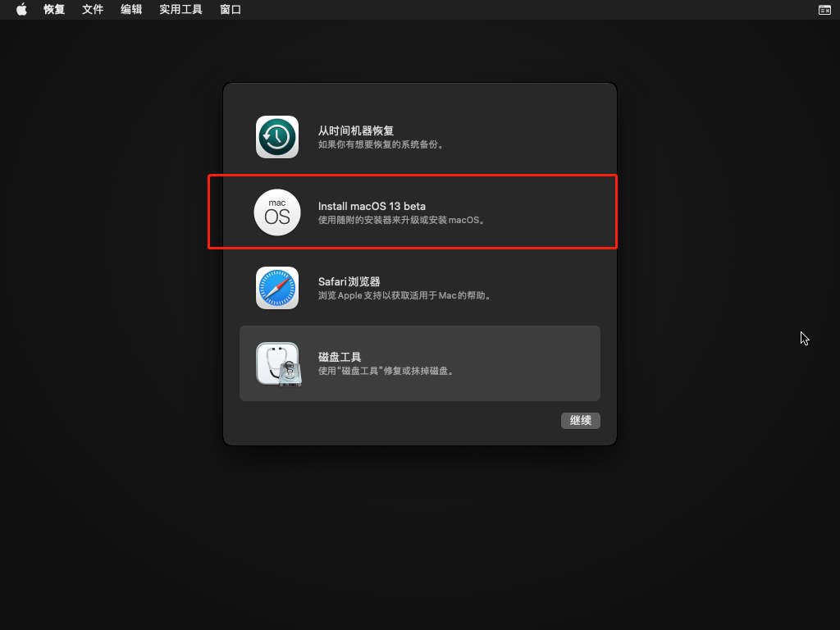Select the macOS installer icon
Image resolution: width=840 pixels, height=630 pixels.
coord(277,212)
